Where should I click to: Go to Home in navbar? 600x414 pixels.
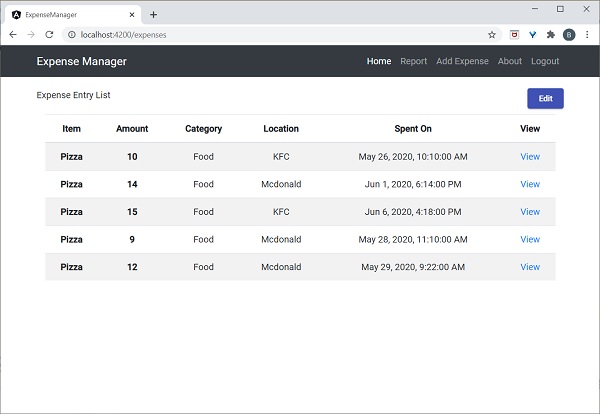click(379, 61)
